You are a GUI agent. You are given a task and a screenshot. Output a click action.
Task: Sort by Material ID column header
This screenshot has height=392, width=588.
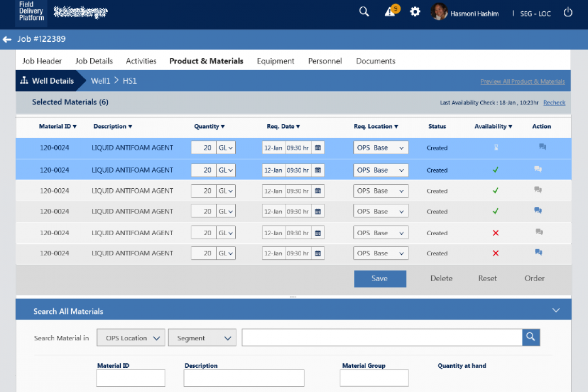click(x=58, y=126)
